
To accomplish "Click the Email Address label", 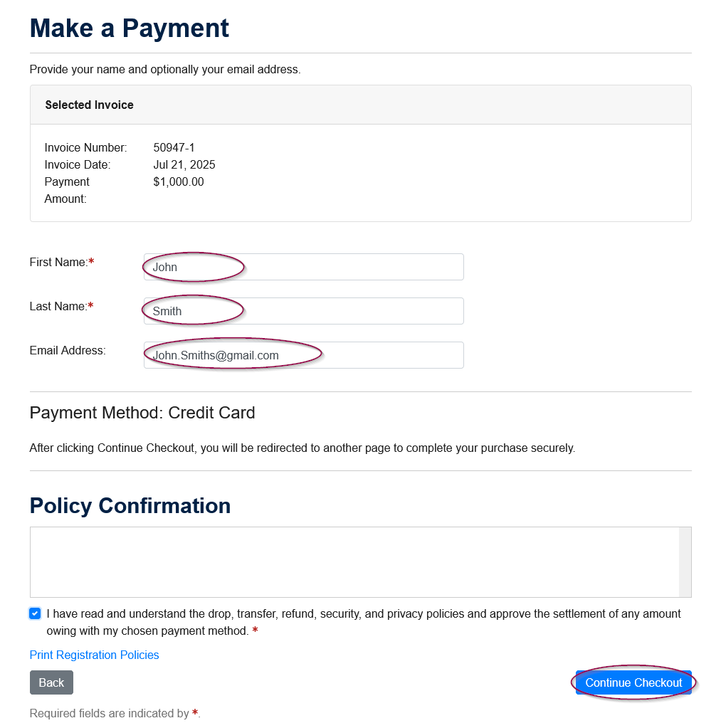I will coord(68,351).
